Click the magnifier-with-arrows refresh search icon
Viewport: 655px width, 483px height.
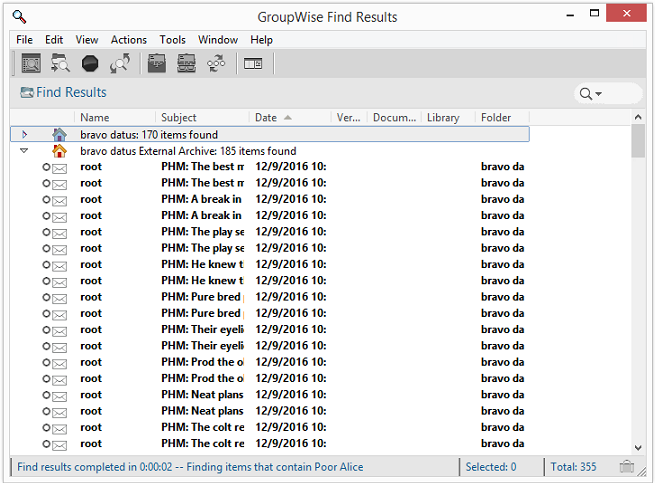120,64
